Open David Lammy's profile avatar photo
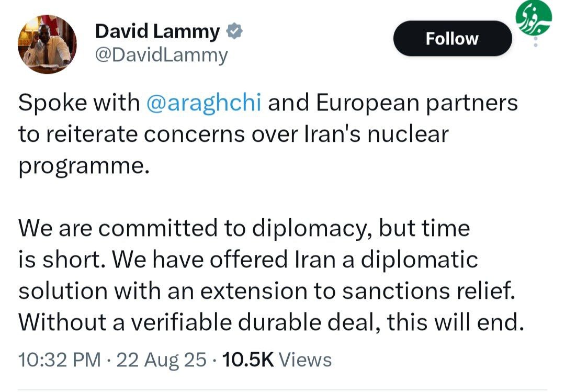Viewport: 565px width, 392px height. 47,44
